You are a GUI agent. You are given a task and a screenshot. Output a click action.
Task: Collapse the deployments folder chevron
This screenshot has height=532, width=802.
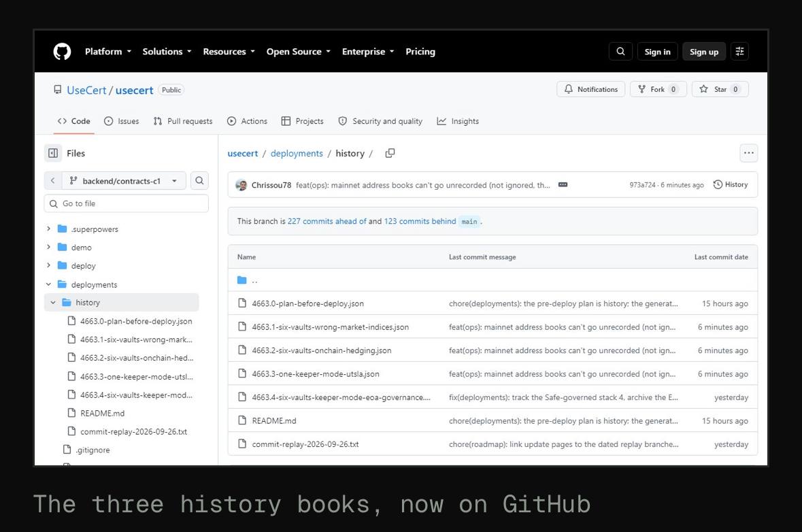(48, 284)
